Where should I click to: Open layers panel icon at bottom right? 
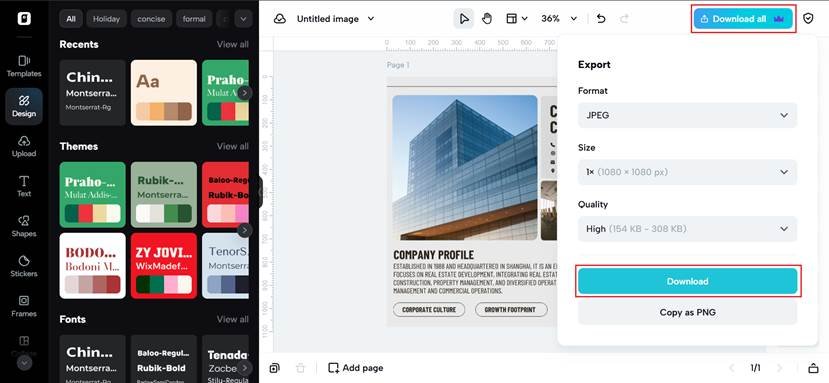813,368
